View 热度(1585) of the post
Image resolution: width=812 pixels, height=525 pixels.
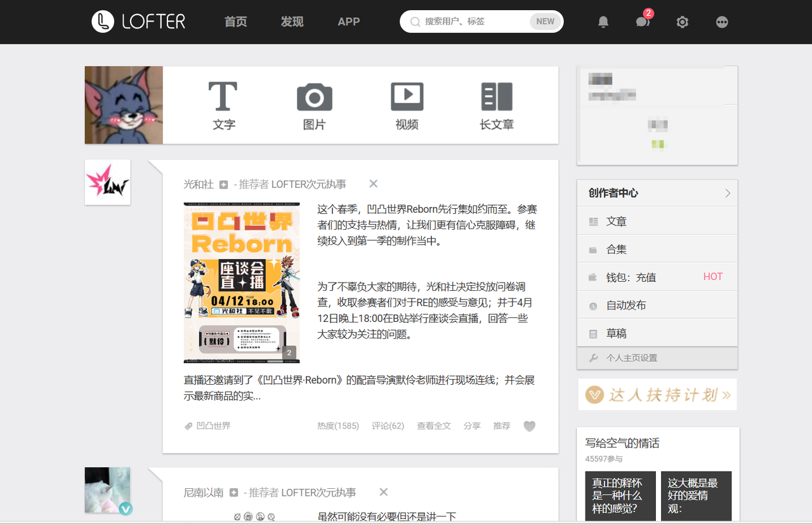tap(338, 426)
